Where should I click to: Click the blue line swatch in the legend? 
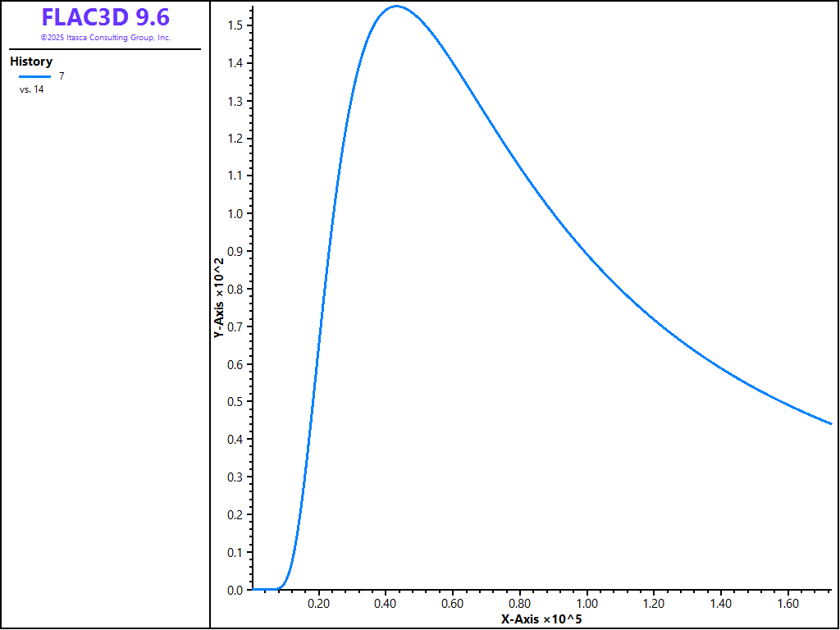click(34, 76)
